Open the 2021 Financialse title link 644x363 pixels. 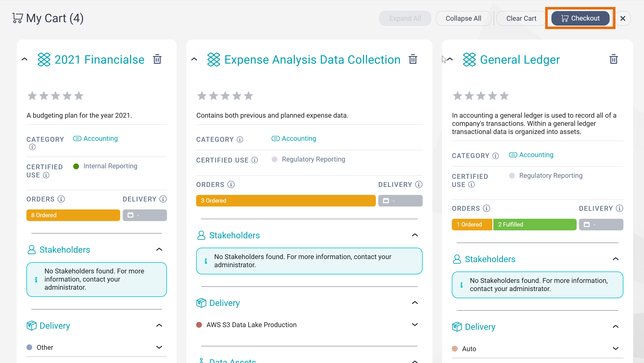pyautogui.click(x=99, y=60)
